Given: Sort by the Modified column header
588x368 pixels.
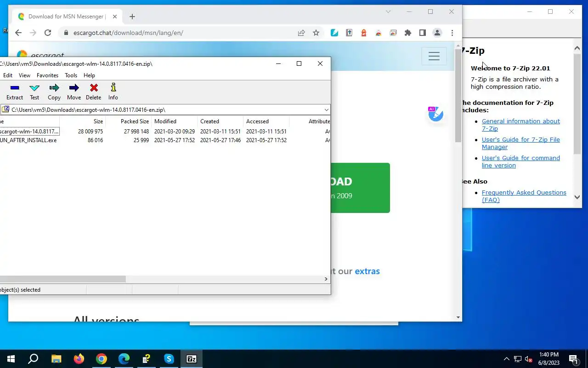Looking at the screenshot, I should [175, 121].
